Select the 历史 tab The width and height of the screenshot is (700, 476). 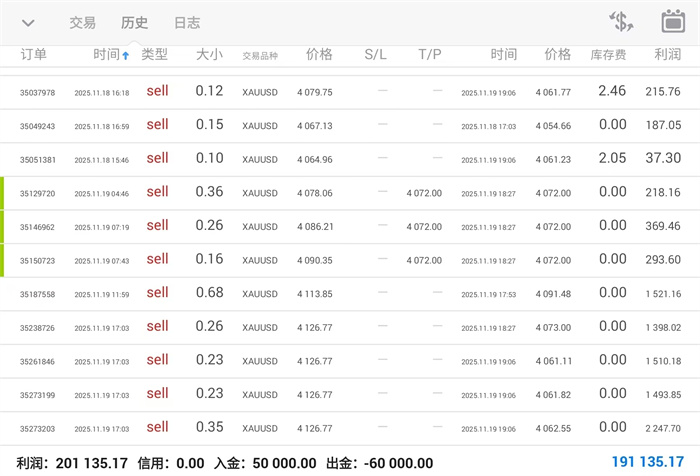pos(134,23)
